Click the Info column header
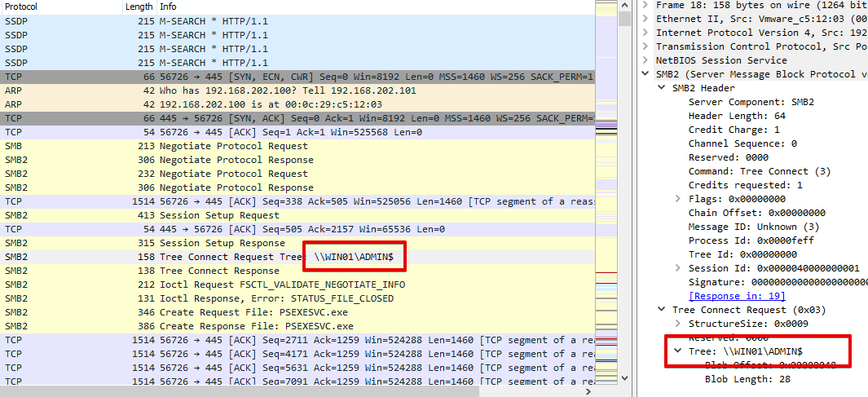Screen dimensions: 868x397 coord(168,6)
